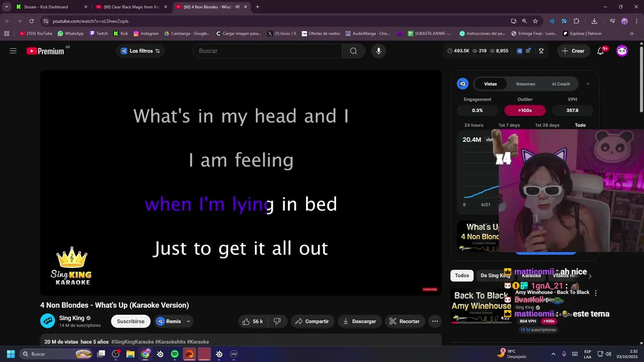Open the Explorar | Patreon bookmark
The height and width of the screenshot is (362, 644).
(x=582, y=34)
